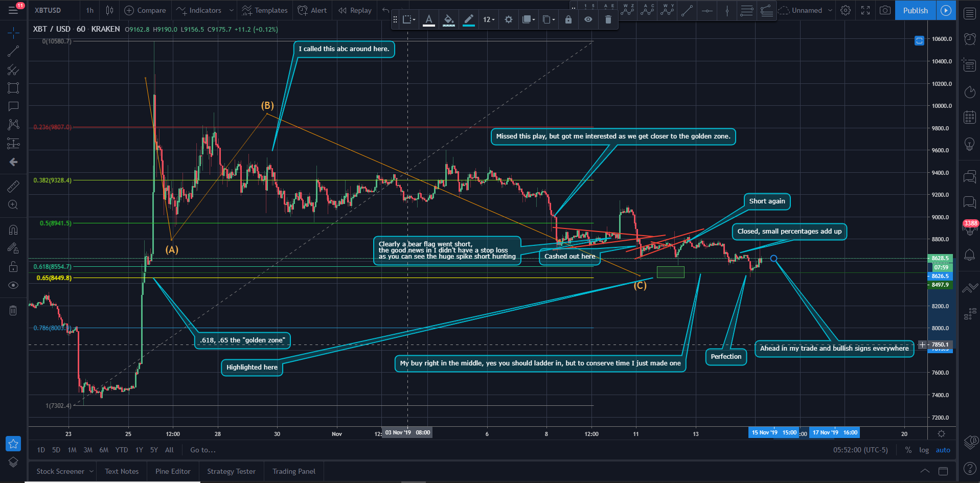Open the font size 12 dropdown
The height and width of the screenshot is (483, 980).
pyautogui.click(x=489, y=19)
